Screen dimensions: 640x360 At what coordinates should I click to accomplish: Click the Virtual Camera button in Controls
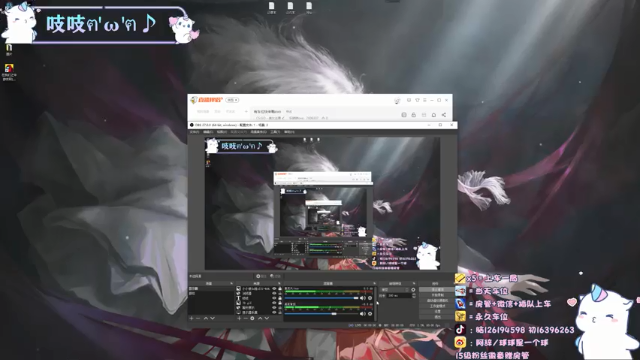438,300
